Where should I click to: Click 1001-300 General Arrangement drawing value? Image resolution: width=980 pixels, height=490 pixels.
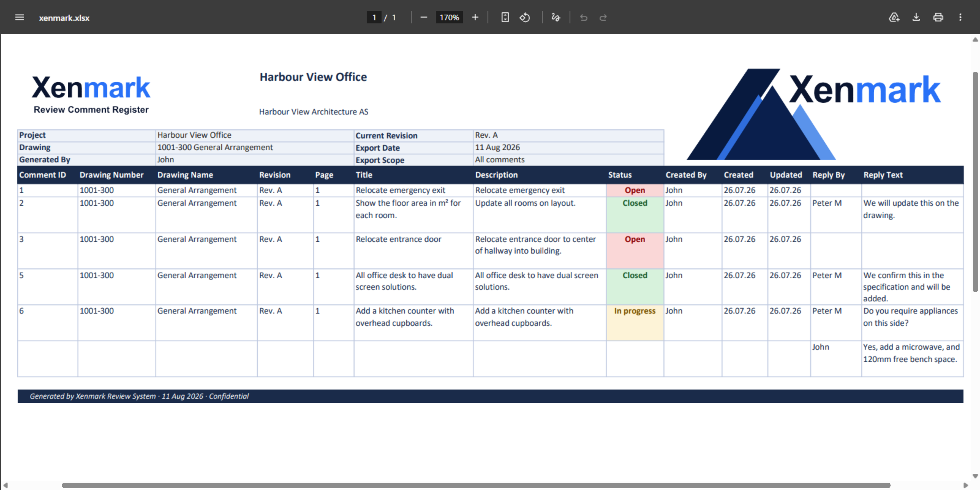(215, 147)
